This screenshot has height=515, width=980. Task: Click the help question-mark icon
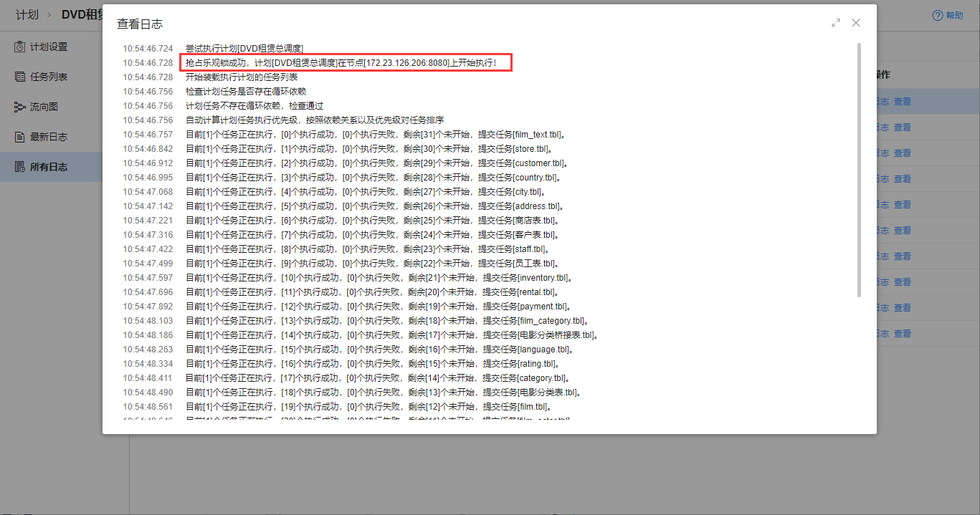click(x=937, y=15)
